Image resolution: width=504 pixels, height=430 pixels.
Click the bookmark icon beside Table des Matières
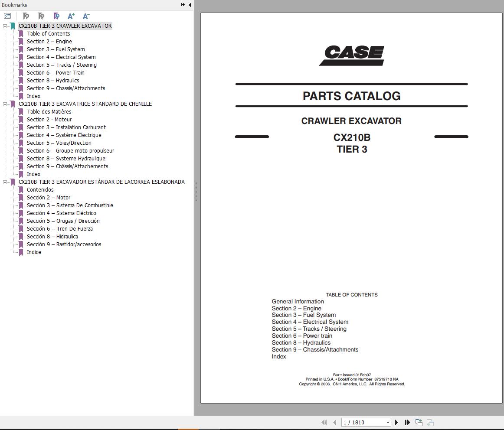[21, 112]
